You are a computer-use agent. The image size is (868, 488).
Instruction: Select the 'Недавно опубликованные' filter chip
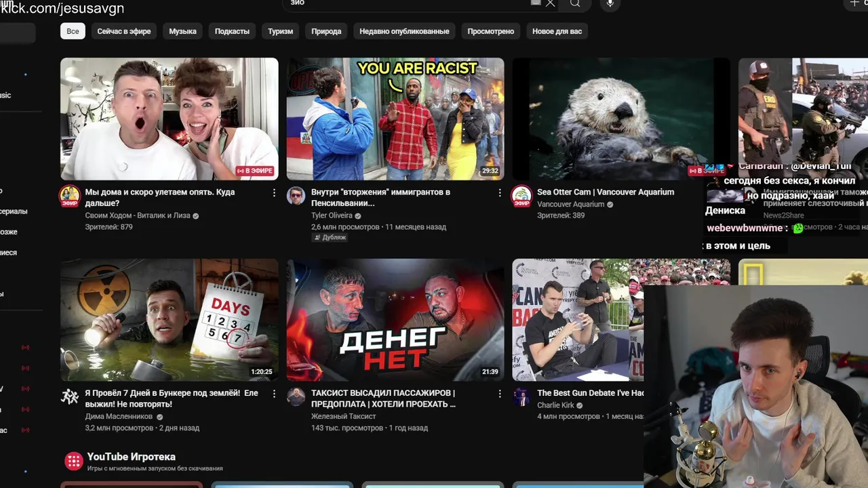point(404,31)
